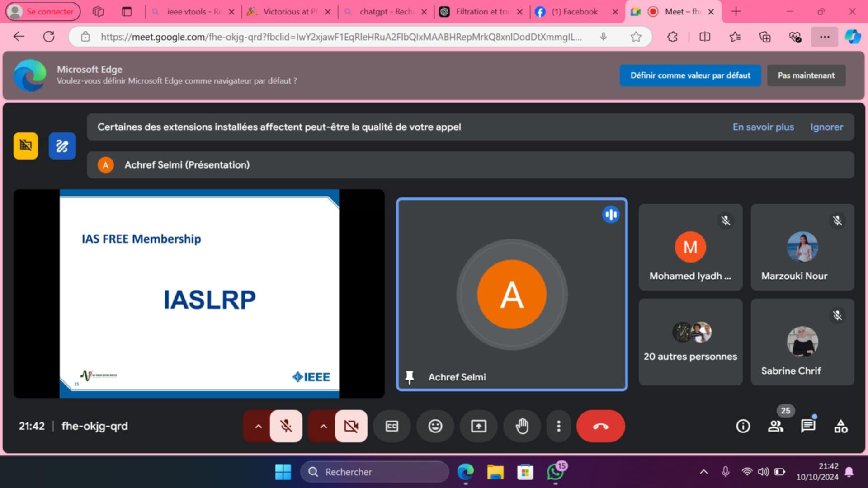Expand video settings chevron beside camera
The height and width of the screenshot is (488, 868).
coord(323,426)
